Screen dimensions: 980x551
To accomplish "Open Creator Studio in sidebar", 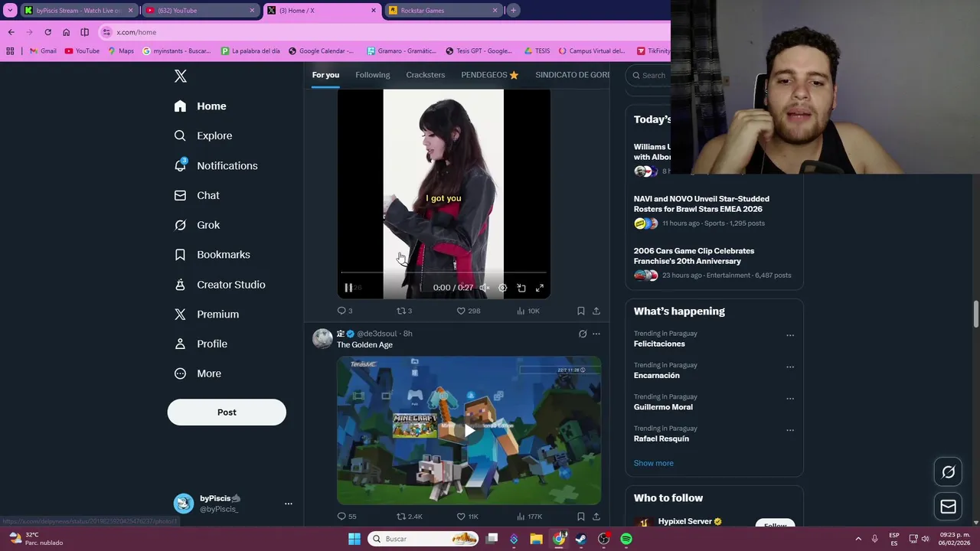I will pyautogui.click(x=220, y=285).
